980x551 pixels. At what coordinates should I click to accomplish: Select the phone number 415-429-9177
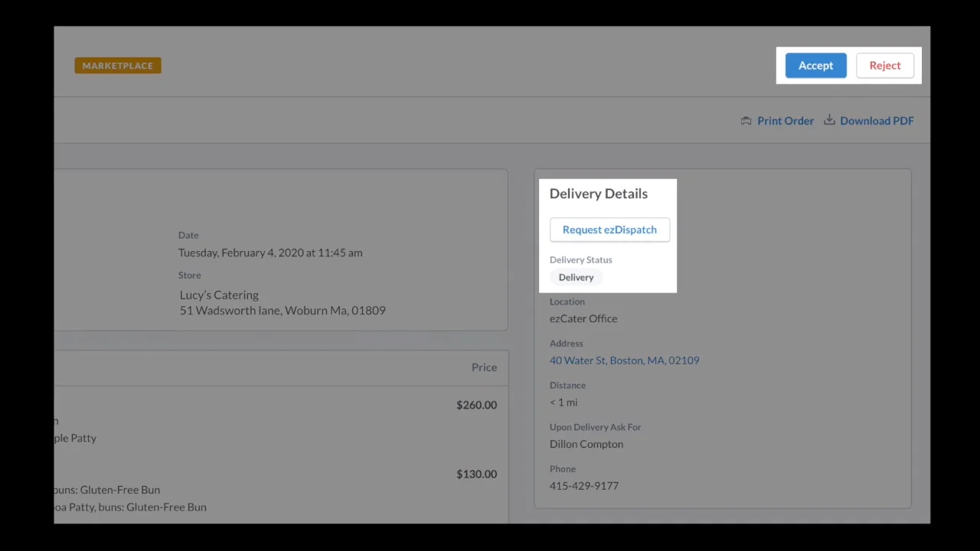click(584, 486)
